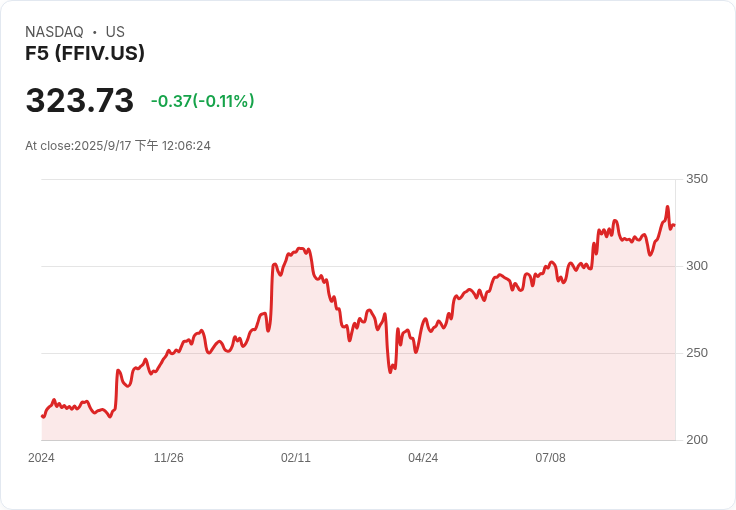Click the F5 (FFIV.US) stock title
Image resolution: width=736 pixels, height=510 pixels.
point(85,53)
